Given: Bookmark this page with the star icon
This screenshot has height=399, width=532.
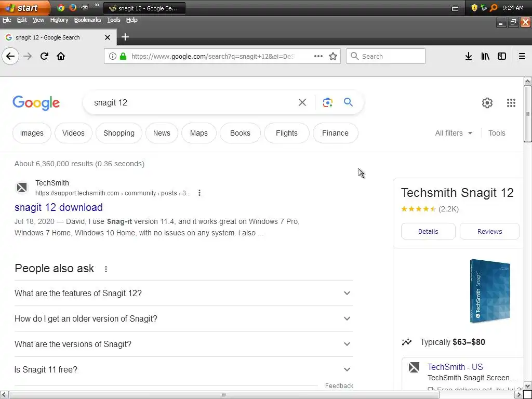Looking at the screenshot, I should 333,56.
